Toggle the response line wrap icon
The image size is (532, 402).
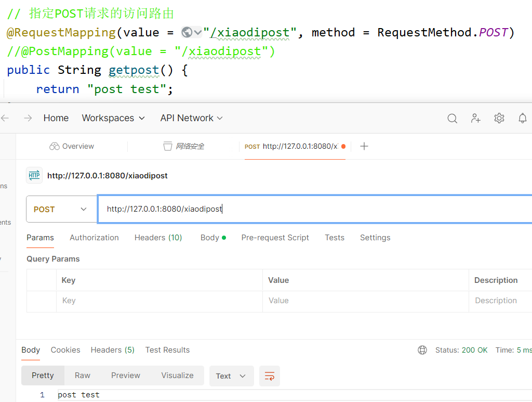[270, 376]
